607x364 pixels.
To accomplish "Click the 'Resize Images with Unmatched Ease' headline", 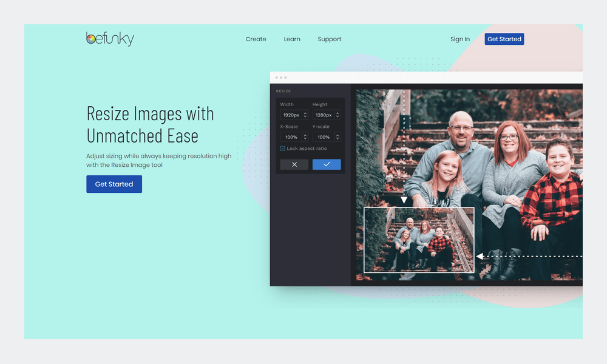I will [x=150, y=124].
